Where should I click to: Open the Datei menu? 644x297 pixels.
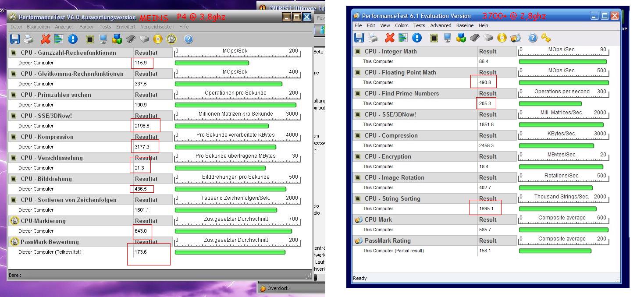tap(16, 27)
